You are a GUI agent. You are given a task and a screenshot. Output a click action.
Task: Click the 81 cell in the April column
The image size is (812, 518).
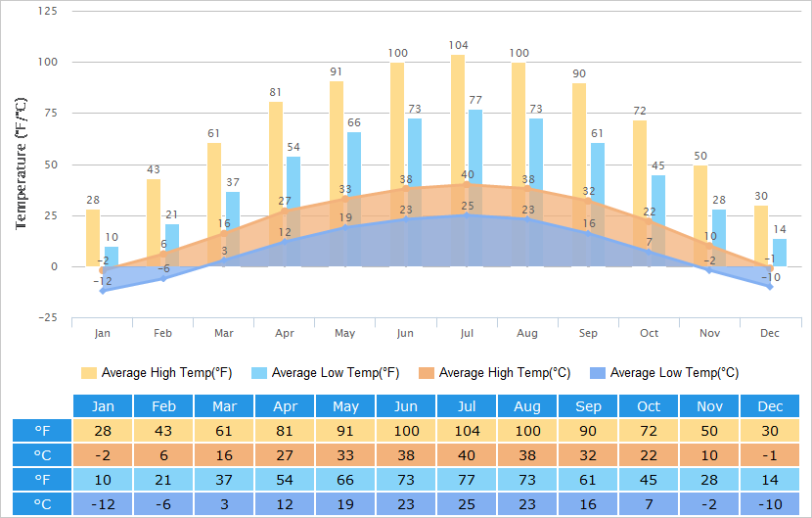click(x=285, y=431)
